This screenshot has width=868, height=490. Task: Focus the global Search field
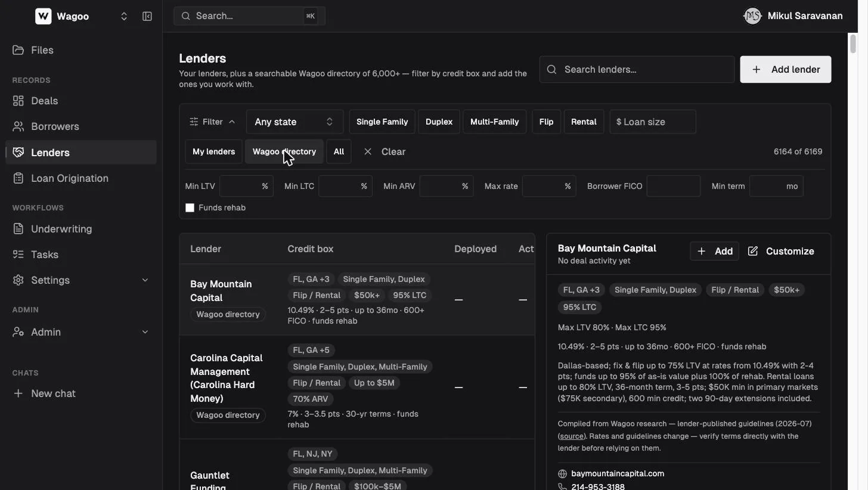coord(249,16)
